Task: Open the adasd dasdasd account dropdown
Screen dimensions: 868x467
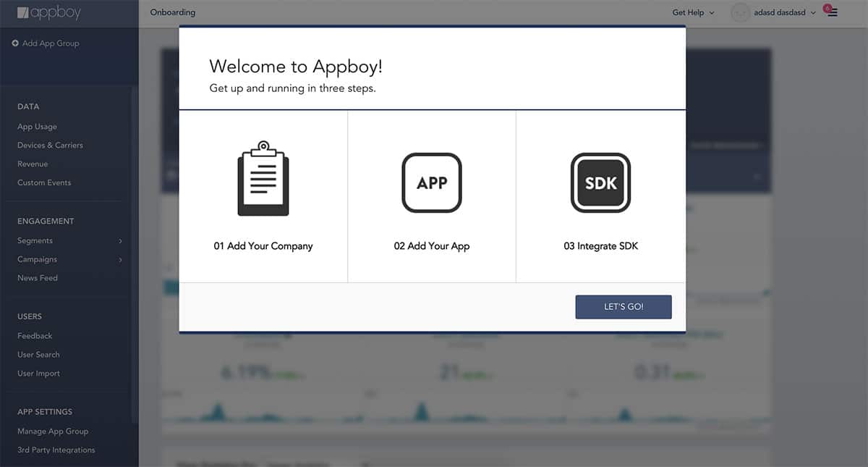Action: coord(780,12)
